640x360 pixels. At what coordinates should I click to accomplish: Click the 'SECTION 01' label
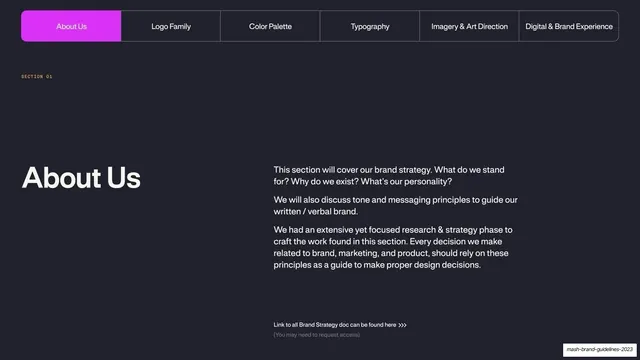37,76
